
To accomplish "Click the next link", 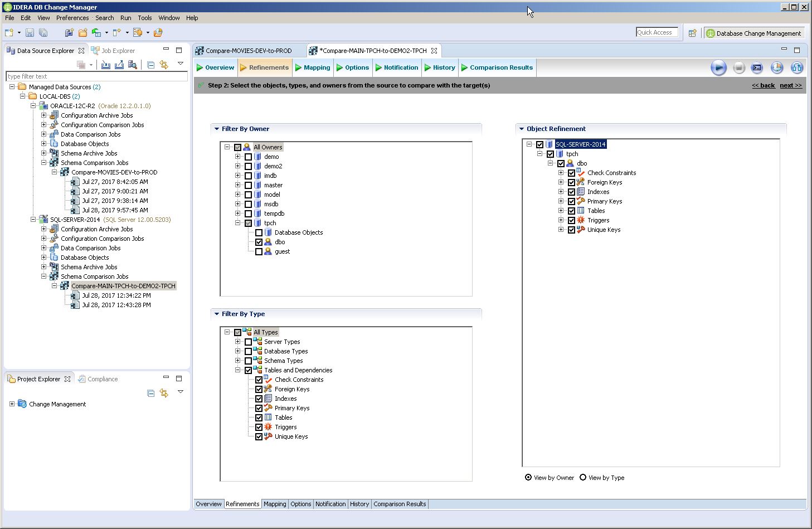I will click(791, 85).
